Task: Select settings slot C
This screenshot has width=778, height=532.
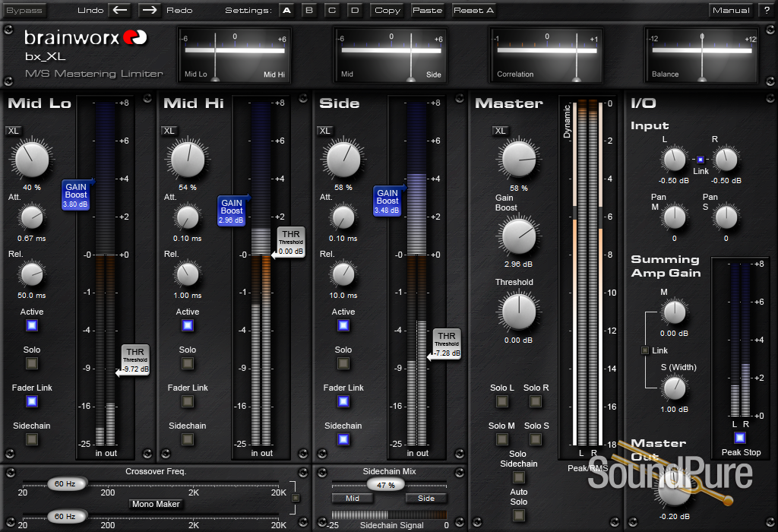Action: pos(332,10)
